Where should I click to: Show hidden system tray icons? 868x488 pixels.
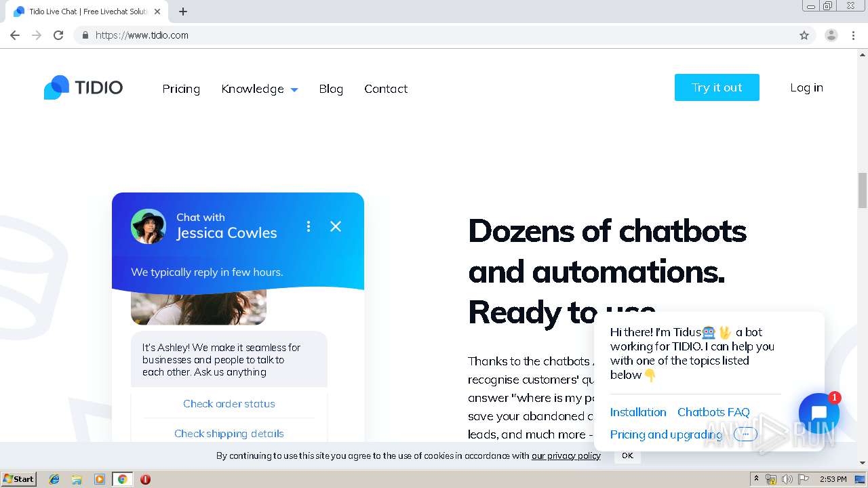click(756, 479)
